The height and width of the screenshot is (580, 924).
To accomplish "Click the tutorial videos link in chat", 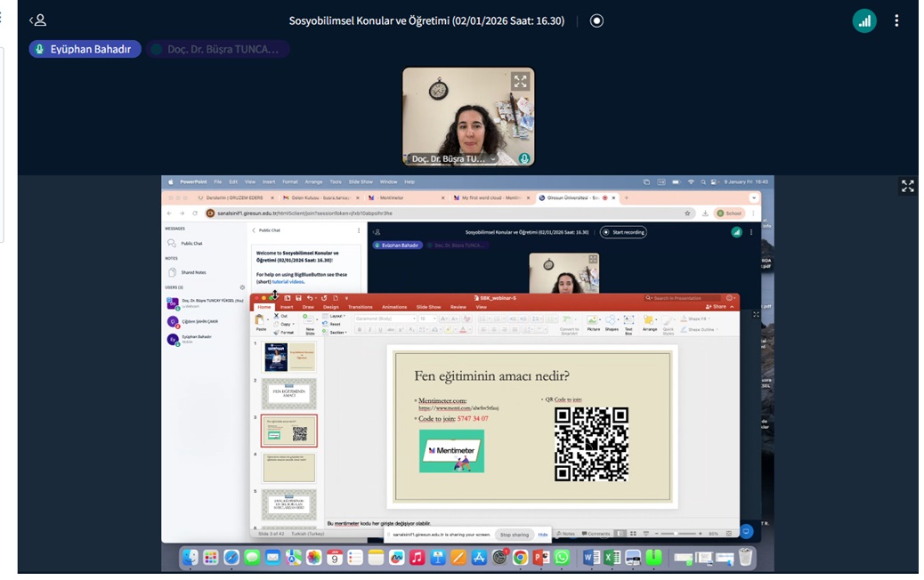I will [x=288, y=281].
